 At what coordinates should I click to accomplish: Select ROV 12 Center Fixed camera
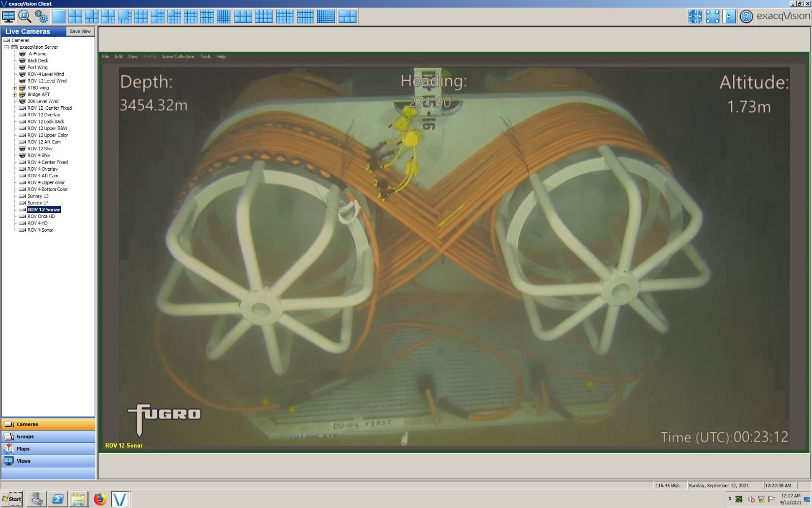49,108
